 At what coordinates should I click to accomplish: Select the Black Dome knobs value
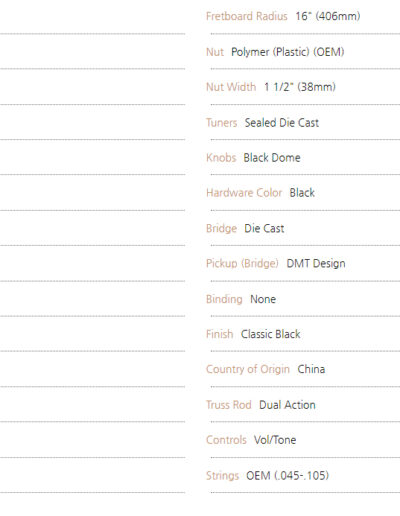tap(272, 157)
